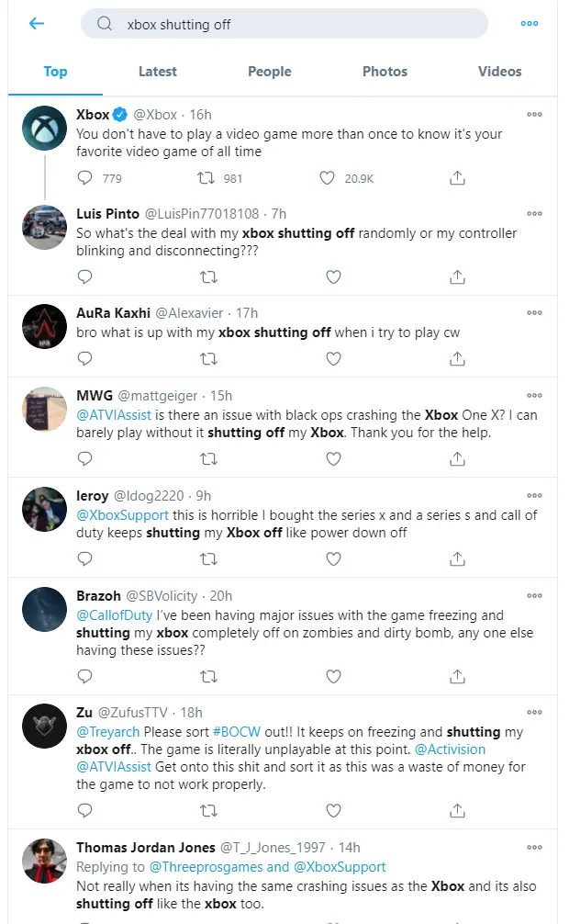Screen dimensions: 569x924
Task: Share Zu's tweet to Treyarch
Action: pyautogui.click(x=457, y=811)
